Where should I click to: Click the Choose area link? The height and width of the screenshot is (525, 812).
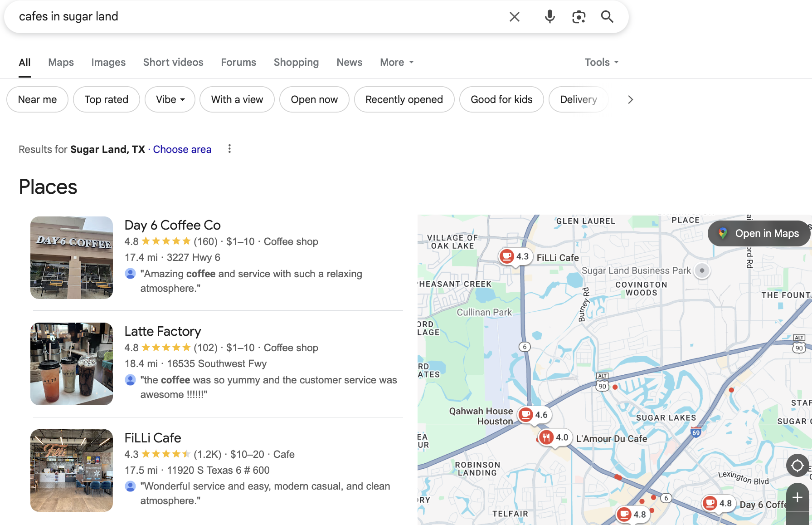[182, 149]
